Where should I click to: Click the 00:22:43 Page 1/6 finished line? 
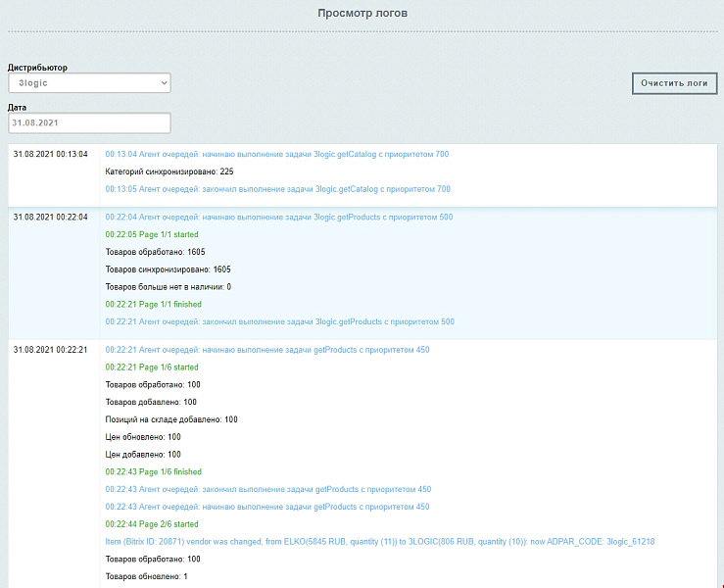(153, 472)
